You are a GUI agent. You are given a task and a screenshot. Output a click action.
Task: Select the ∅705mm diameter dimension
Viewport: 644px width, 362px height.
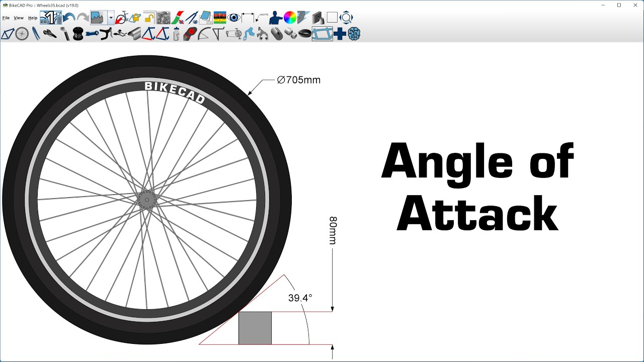[x=299, y=80]
